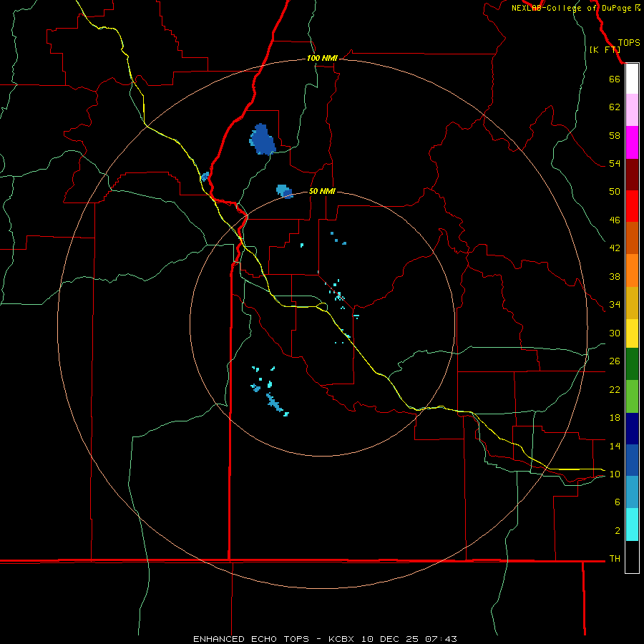
Task: Click the legend value "66"
Action: click(x=615, y=79)
